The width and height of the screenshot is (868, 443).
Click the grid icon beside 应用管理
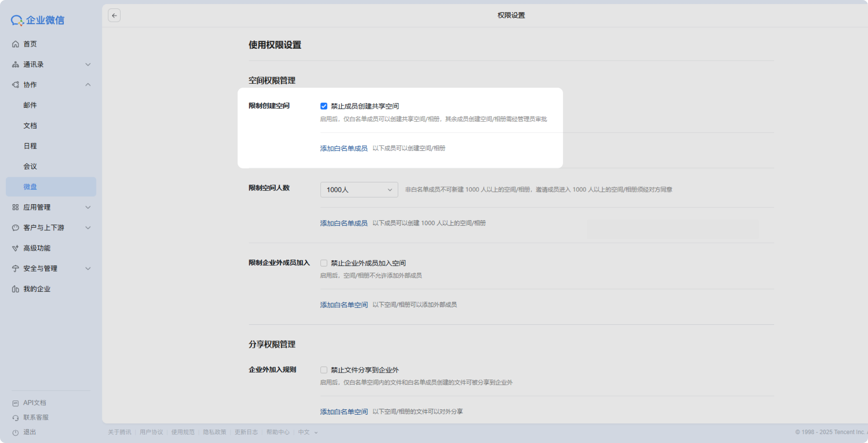(x=16, y=207)
